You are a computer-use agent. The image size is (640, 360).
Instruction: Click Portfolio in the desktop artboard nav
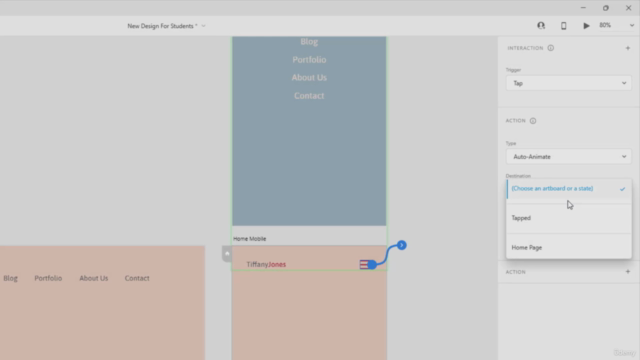(x=48, y=278)
